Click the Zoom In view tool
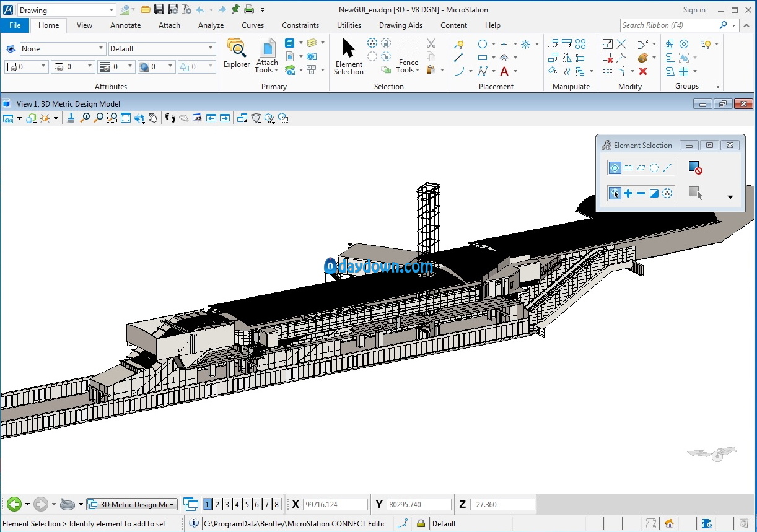 pos(85,118)
